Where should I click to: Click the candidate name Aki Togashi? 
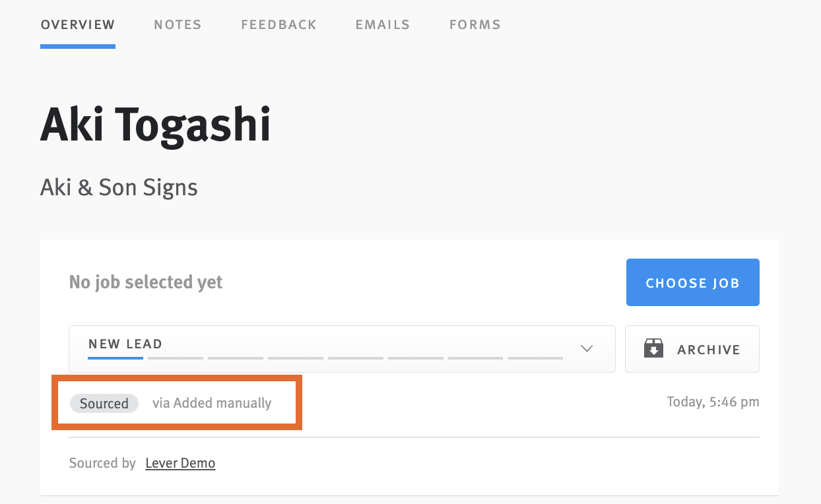point(155,125)
